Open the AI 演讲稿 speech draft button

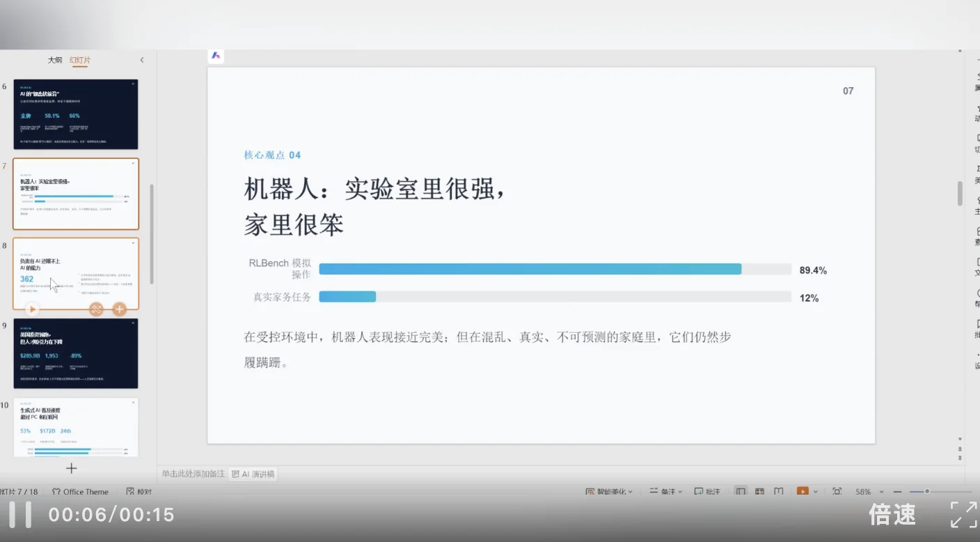point(253,474)
